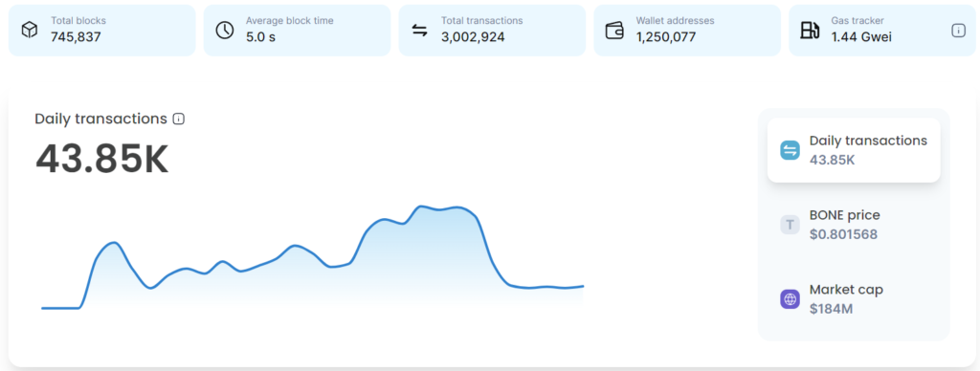Click the large 43.85K chart figure
The height and width of the screenshot is (371, 980).
tap(101, 160)
